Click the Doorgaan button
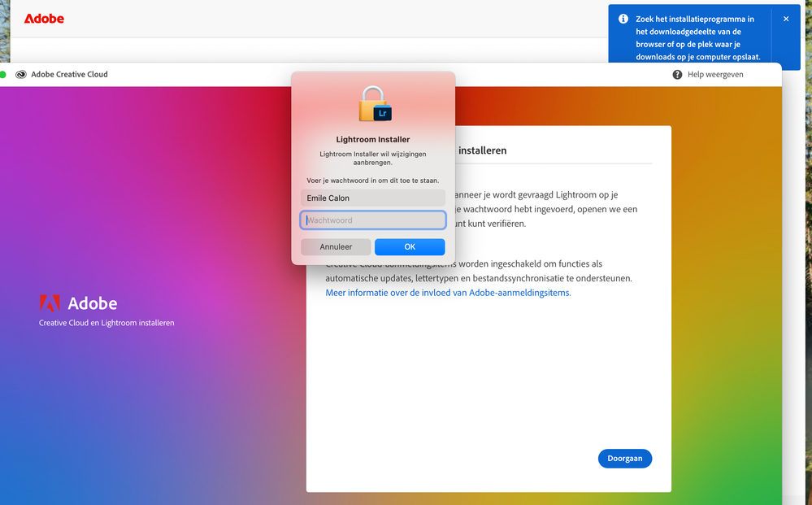This screenshot has height=505, width=812. [624, 459]
